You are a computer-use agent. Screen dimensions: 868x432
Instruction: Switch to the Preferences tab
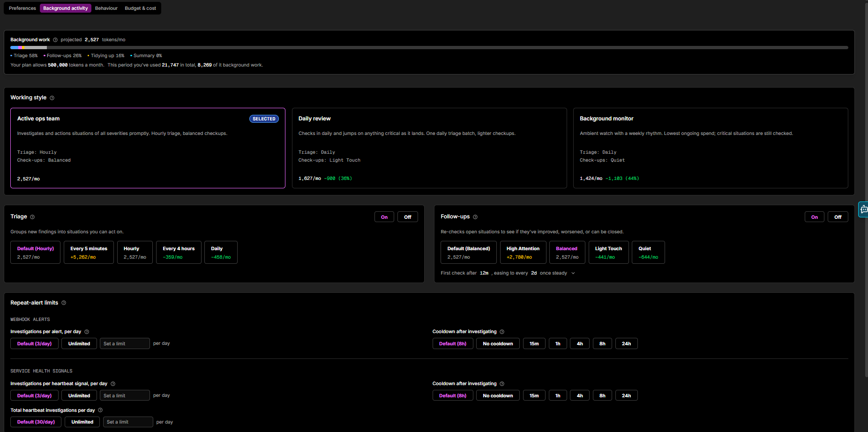[x=22, y=8]
